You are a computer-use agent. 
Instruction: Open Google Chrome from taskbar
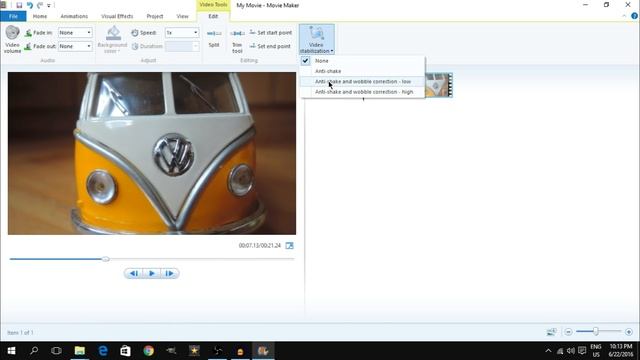pos(149,351)
